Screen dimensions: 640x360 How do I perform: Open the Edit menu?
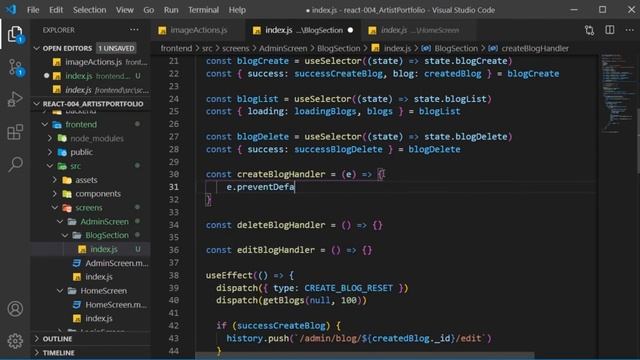[56, 10]
